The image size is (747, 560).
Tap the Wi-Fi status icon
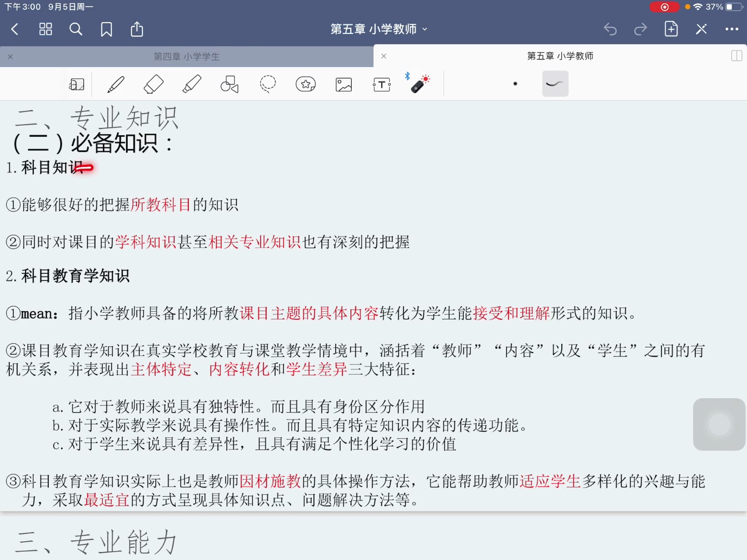coord(698,7)
